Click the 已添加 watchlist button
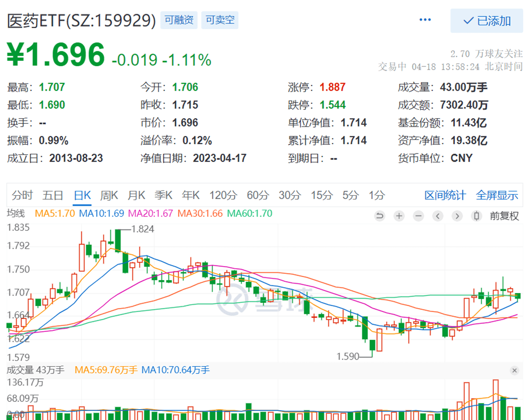The image size is (528, 420). 486,21
